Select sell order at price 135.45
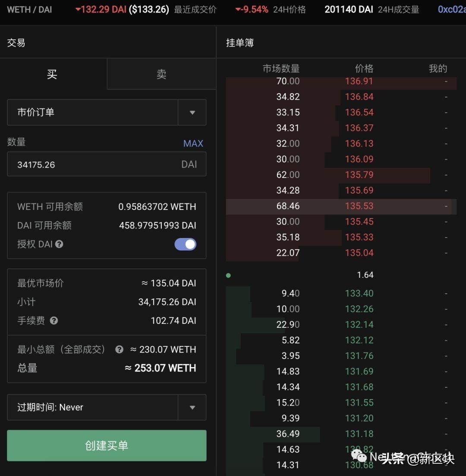 [x=341, y=222]
